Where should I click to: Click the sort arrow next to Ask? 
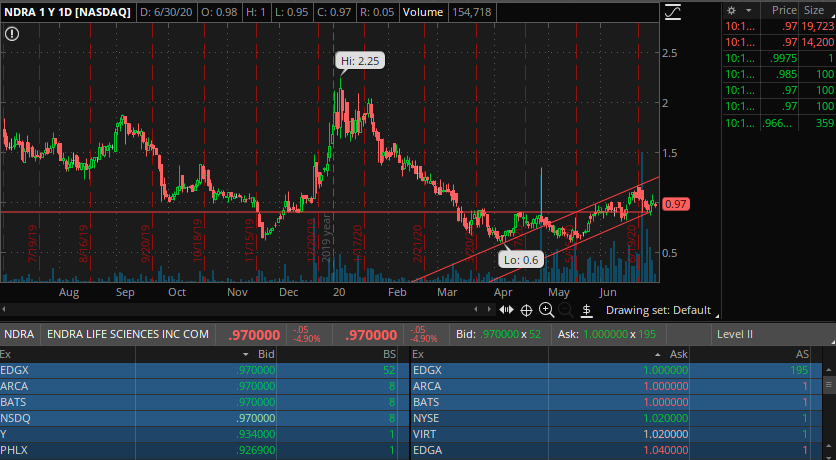[x=658, y=354]
